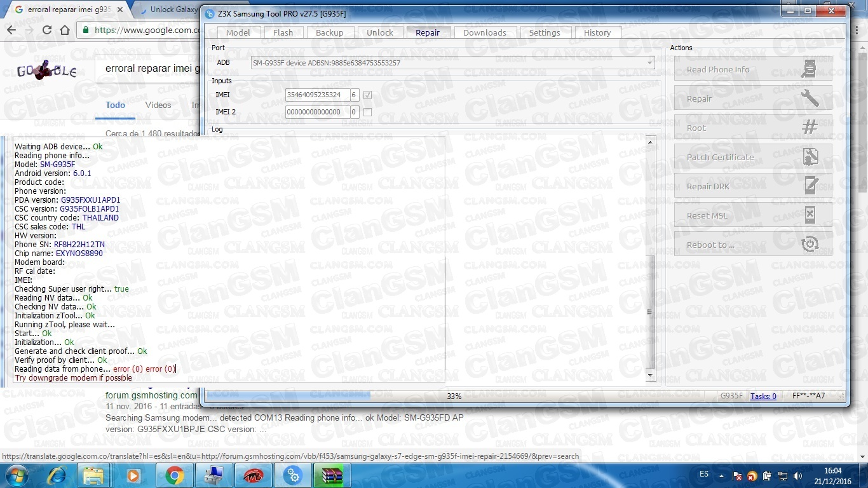Enable the IMEI 2 checkbox
The height and width of the screenshot is (488, 868).
(367, 112)
